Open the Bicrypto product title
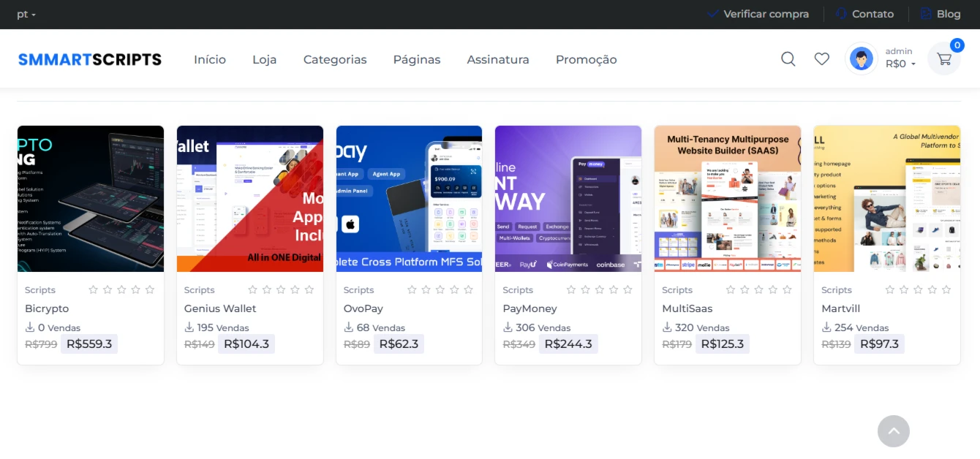 click(x=47, y=308)
